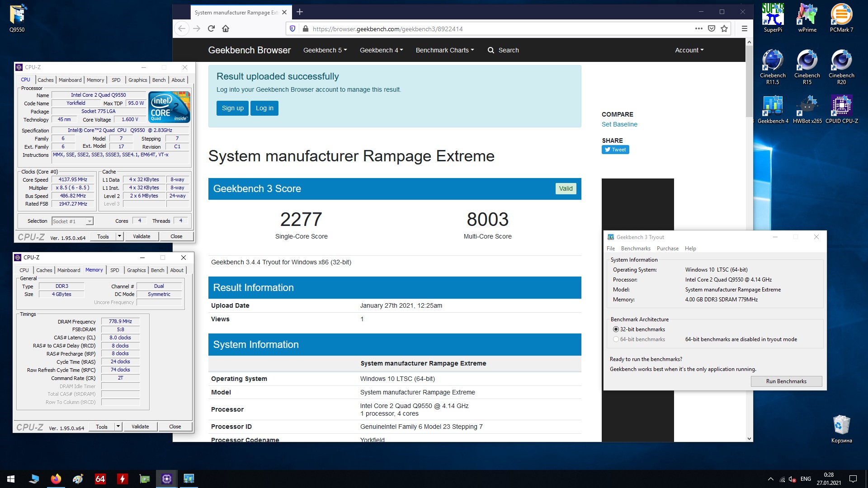Viewport: 868px width, 488px height.
Task: Open Cinebench R11.5 shortcut
Action: (773, 67)
